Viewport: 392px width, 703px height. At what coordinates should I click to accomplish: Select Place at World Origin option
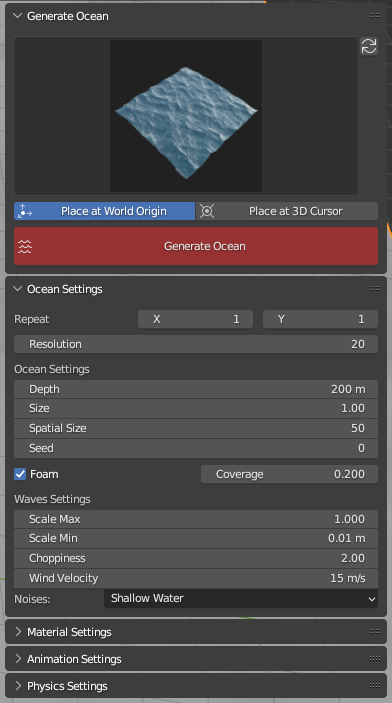pyautogui.click(x=105, y=211)
